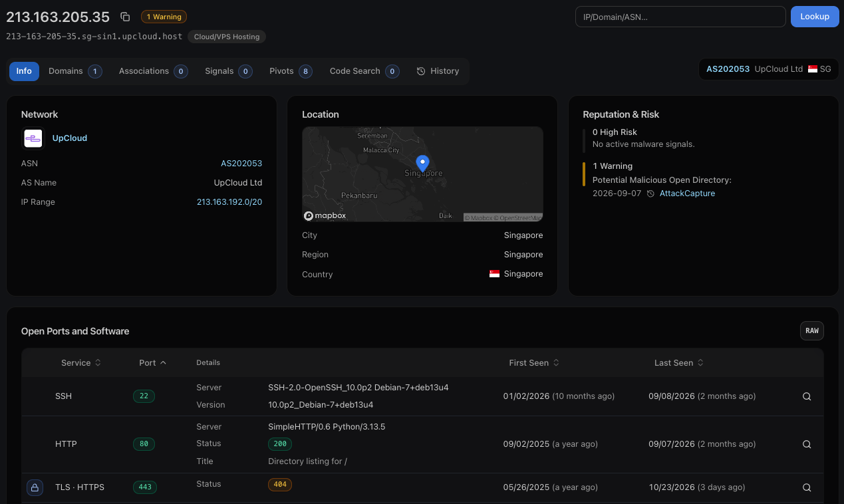The width and height of the screenshot is (844, 504).
Task: Click hostname 213-163-205-35.sg-sin1.upcloud.host
Action: [94, 37]
